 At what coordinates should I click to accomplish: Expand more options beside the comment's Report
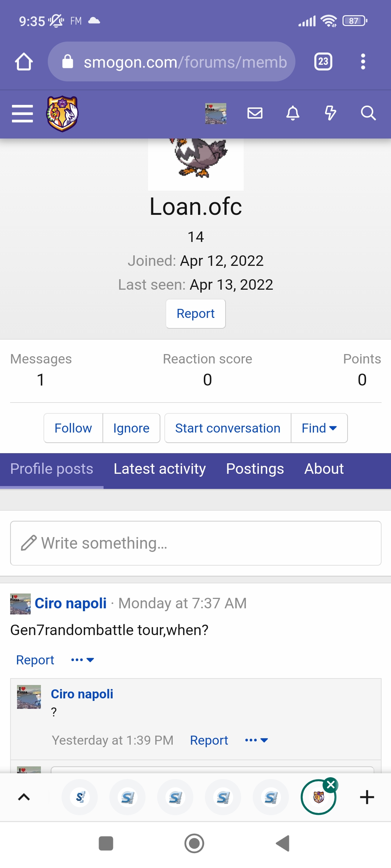tap(256, 740)
